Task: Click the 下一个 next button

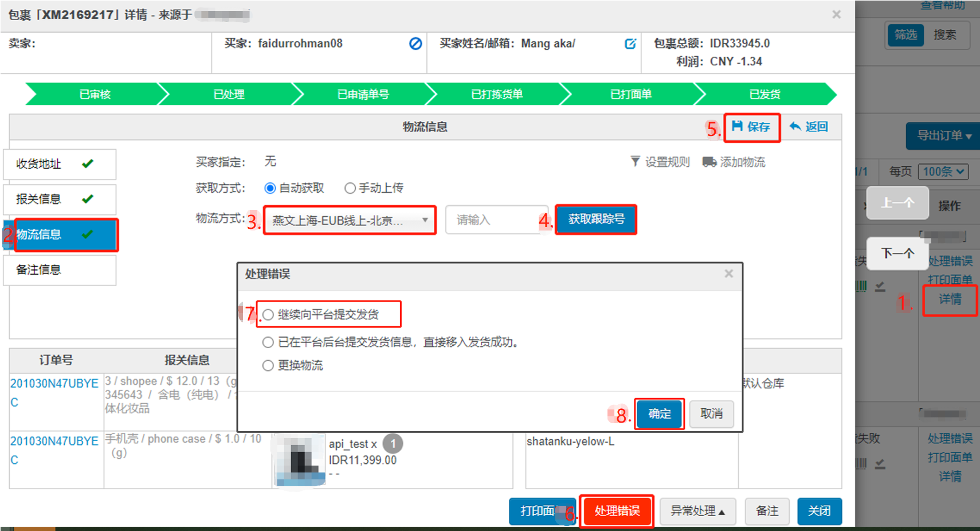Action: [x=897, y=253]
